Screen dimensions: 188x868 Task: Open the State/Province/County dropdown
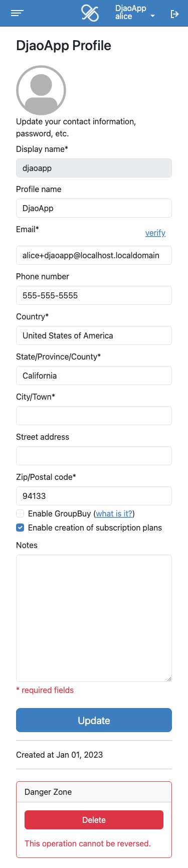coord(94,376)
